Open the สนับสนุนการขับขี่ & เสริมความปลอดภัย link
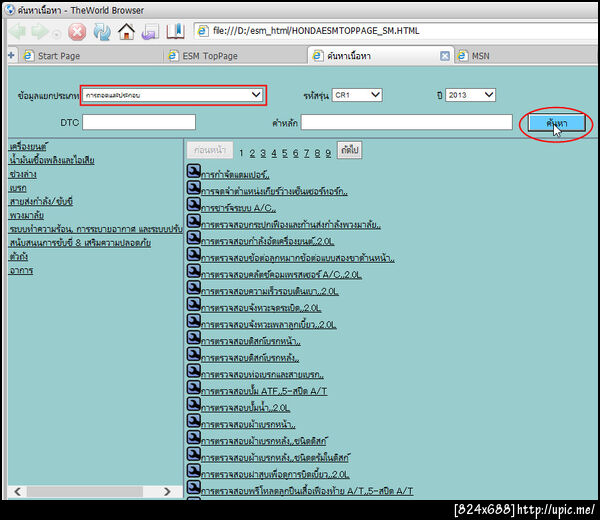The height and width of the screenshot is (520, 600). (80, 243)
